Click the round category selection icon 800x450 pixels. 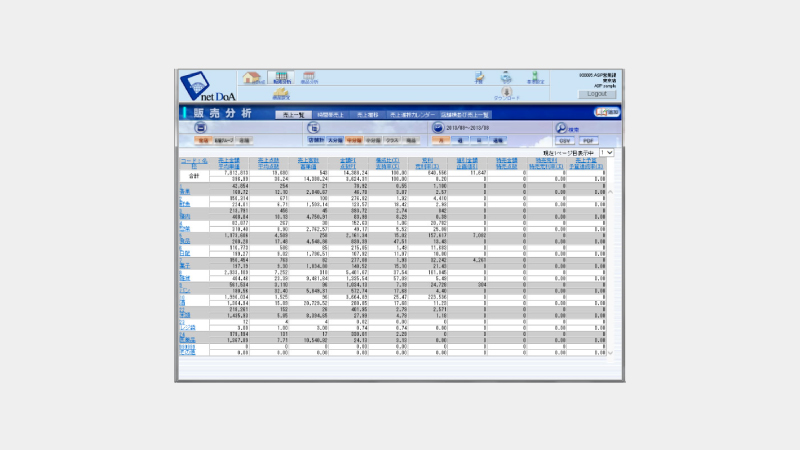(x=313, y=128)
